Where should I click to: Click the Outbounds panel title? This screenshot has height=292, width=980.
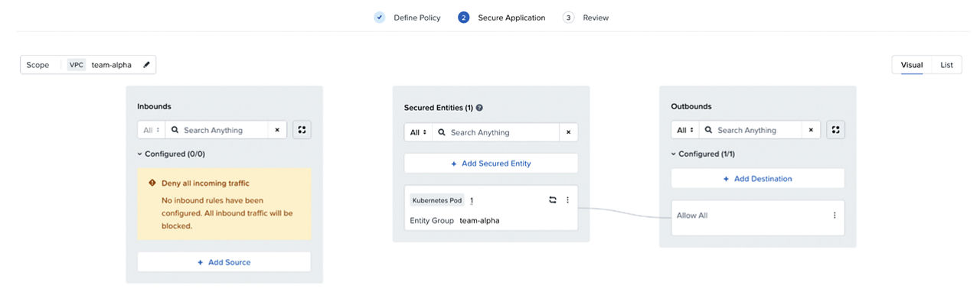[691, 106]
